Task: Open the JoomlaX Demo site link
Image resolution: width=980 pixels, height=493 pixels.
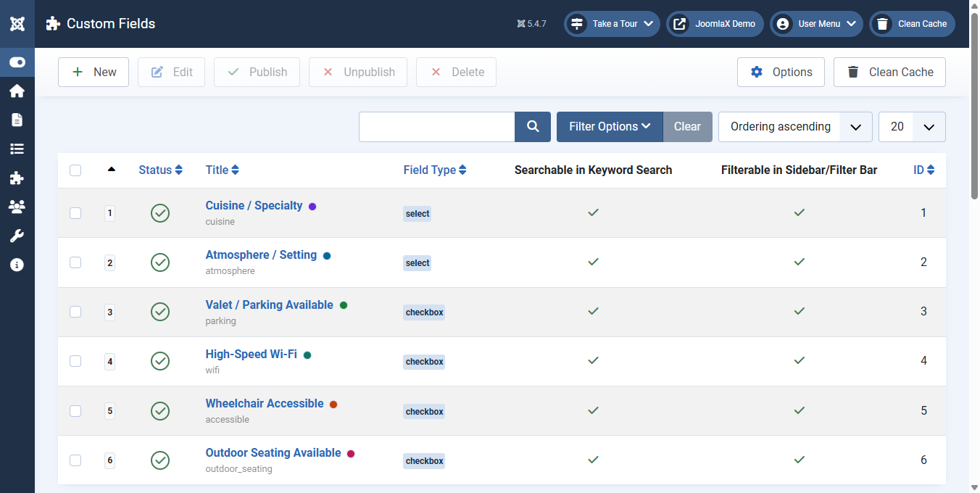Action: pos(715,24)
